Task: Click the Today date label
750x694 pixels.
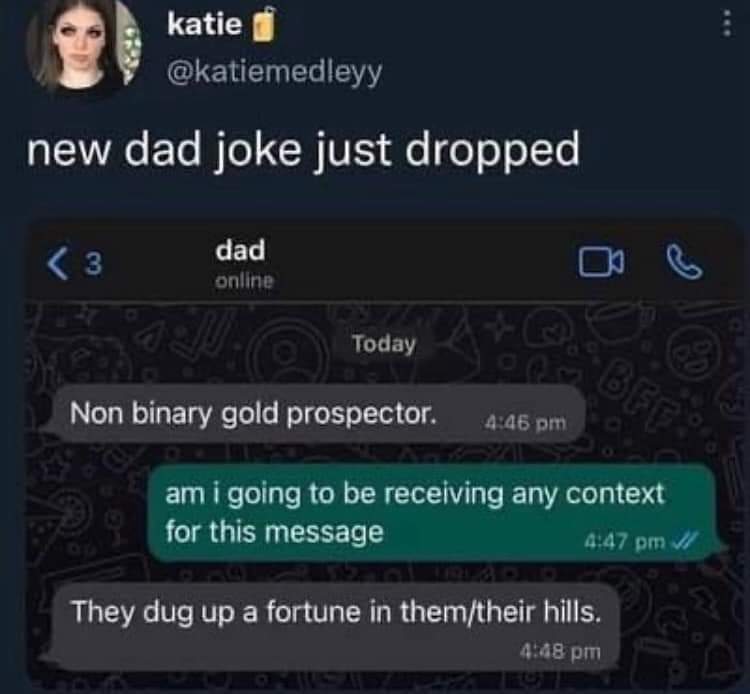Action: pos(385,344)
